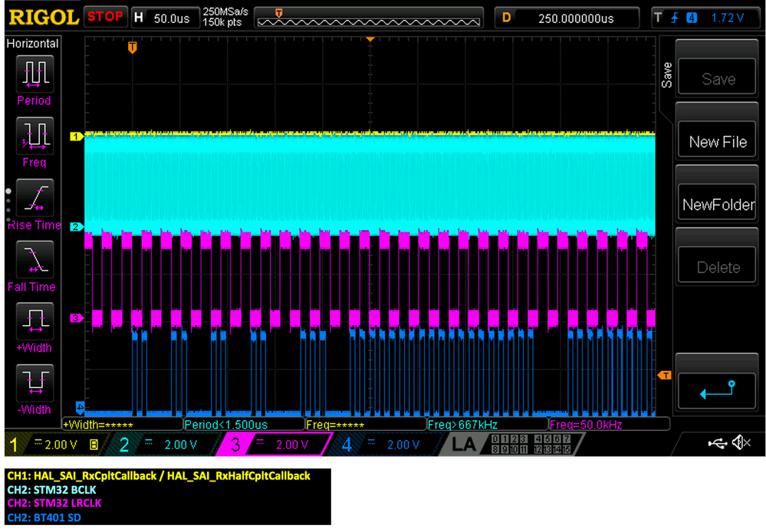This screenshot has width=766, height=532.
Task: Select the Rise Time measurement icon
Action: (x=35, y=198)
